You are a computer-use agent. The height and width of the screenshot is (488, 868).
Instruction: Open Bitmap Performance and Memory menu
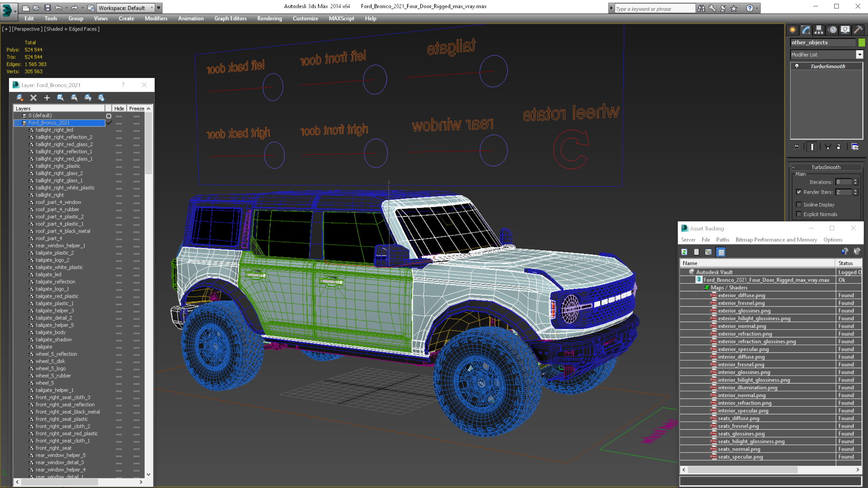tap(776, 240)
